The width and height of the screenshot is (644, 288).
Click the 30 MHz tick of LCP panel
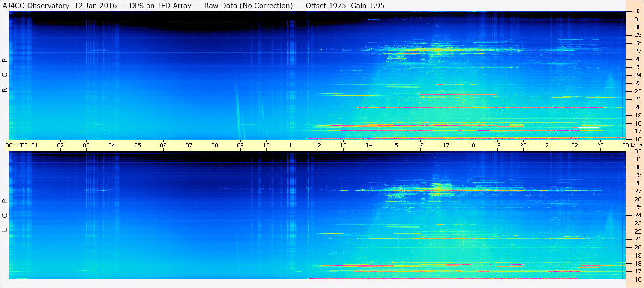(x=637, y=167)
